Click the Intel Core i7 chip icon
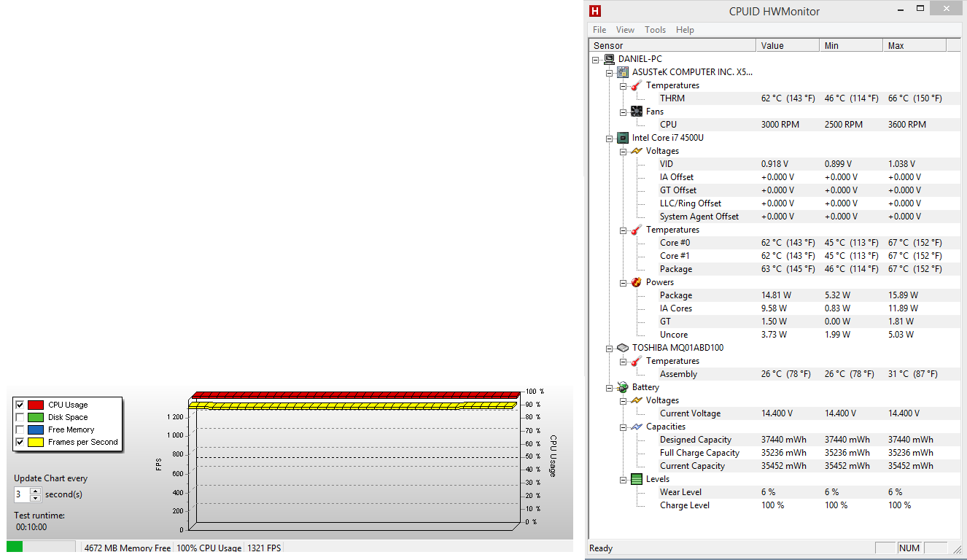Screen dimensions: 967x560 pyautogui.click(x=623, y=138)
